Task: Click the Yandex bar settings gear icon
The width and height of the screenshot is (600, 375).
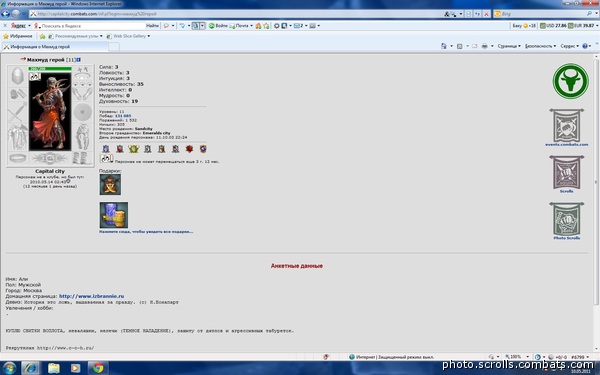Action: [x=276, y=26]
